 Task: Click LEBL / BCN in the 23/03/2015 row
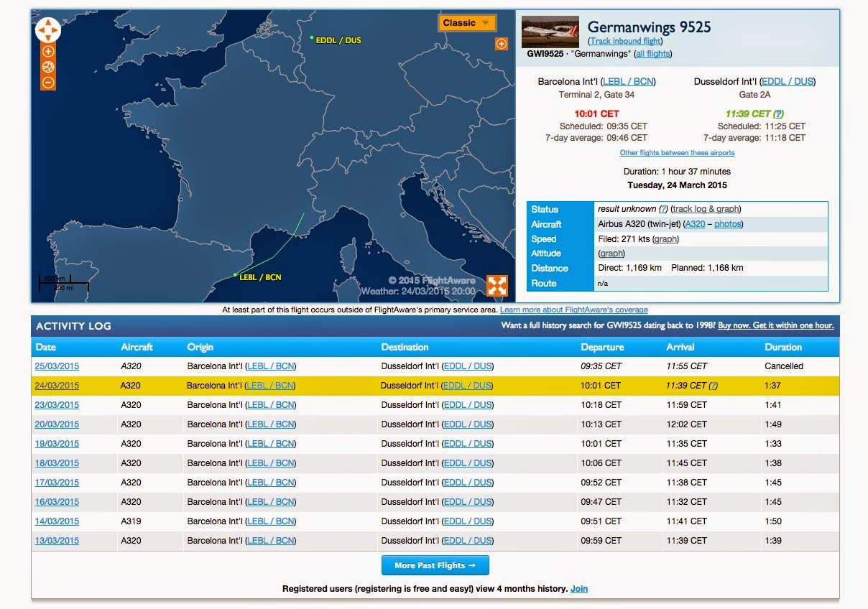[x=271, y=405]
